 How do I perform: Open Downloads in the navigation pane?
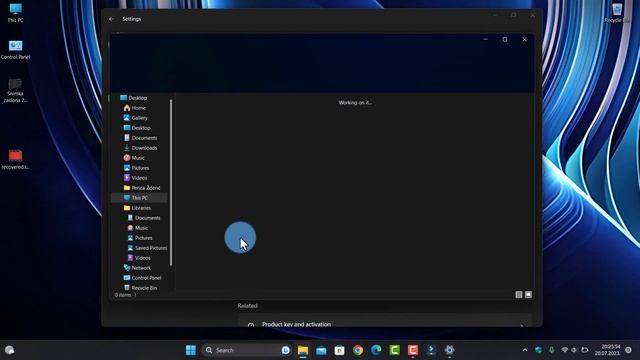pyautogui.click(x=140, y=148)
